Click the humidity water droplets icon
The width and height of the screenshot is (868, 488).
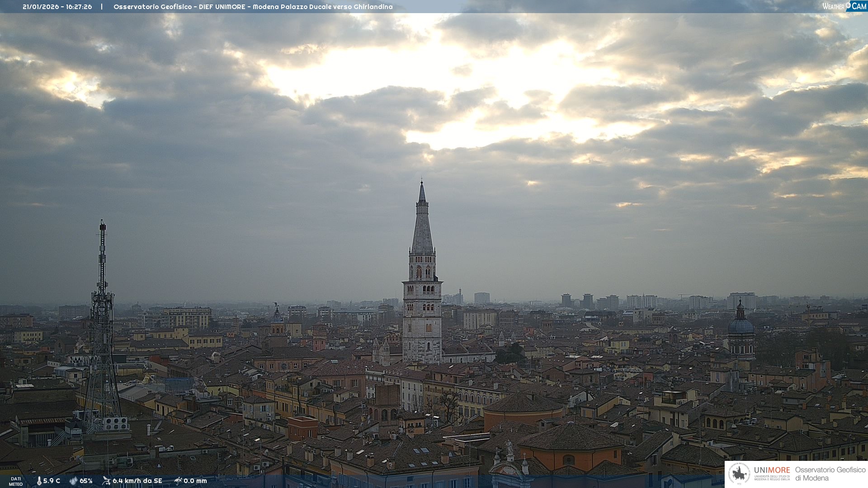pos(73,481)
